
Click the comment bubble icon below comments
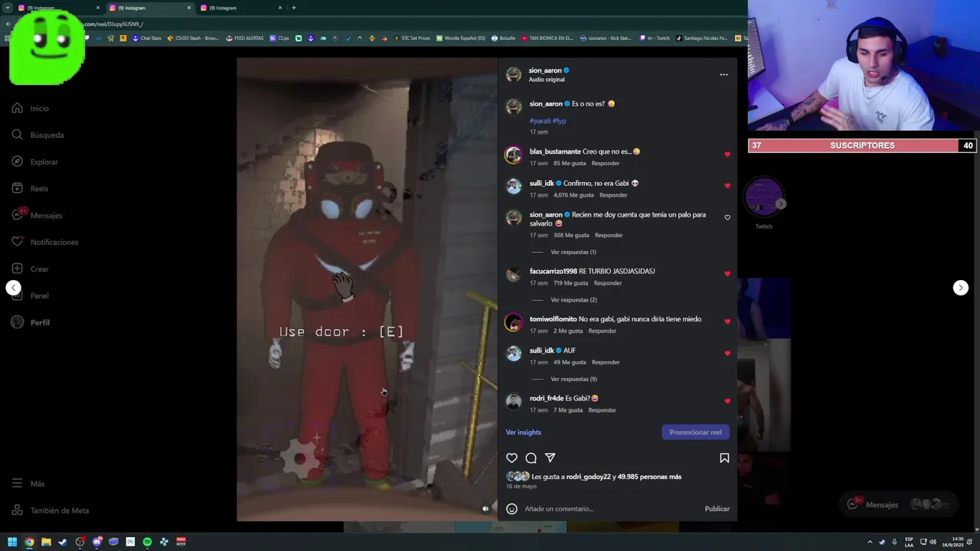tap(531, 458)
